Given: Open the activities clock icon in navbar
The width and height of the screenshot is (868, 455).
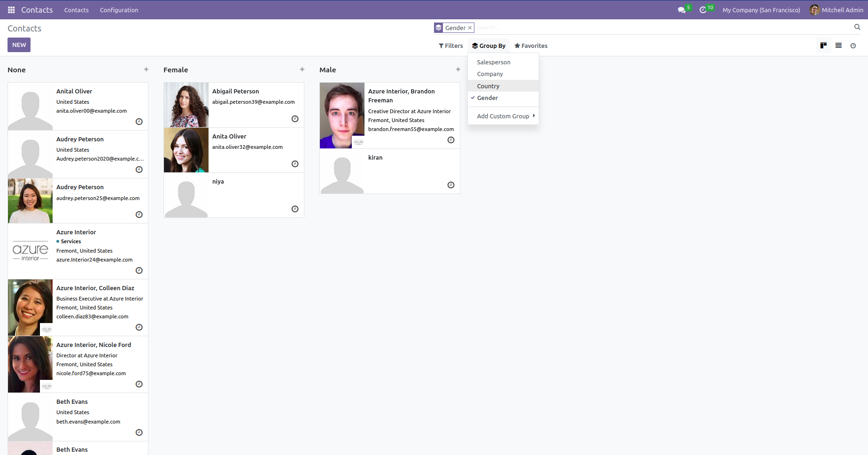Looking at the screenshot, I should [x=703, y=10].
